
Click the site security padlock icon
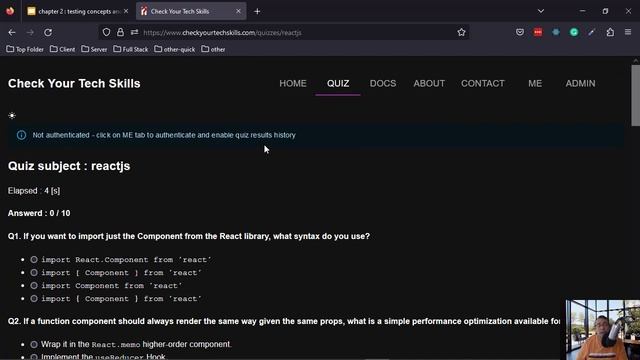pyautogui.click(x=120, y=32)
